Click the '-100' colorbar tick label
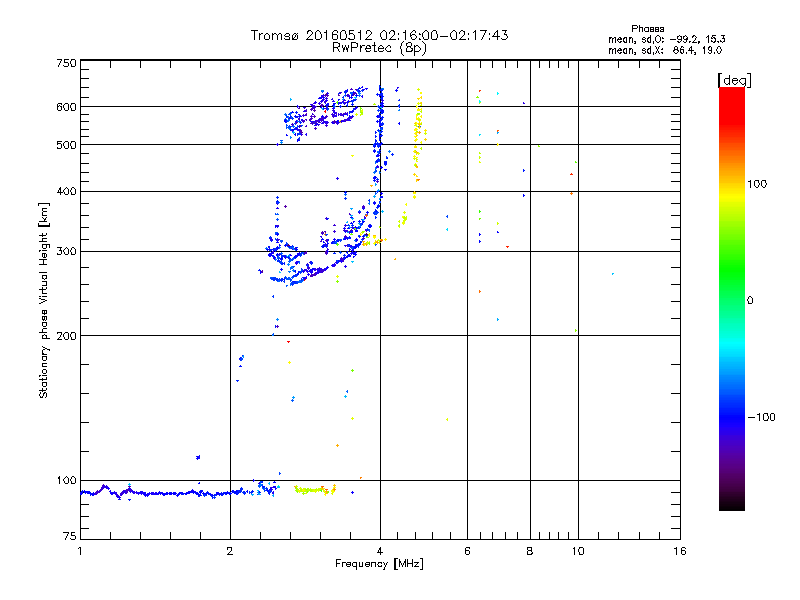Viewport: 800px width, 600px height. tap(761, 417)
